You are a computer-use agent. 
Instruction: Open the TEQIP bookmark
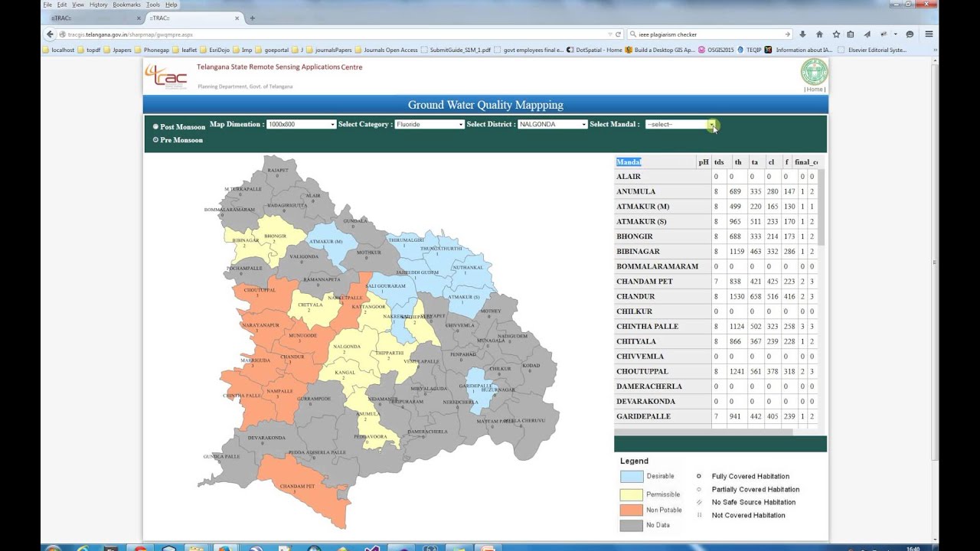pyautogui.click(x=750, y=51)
